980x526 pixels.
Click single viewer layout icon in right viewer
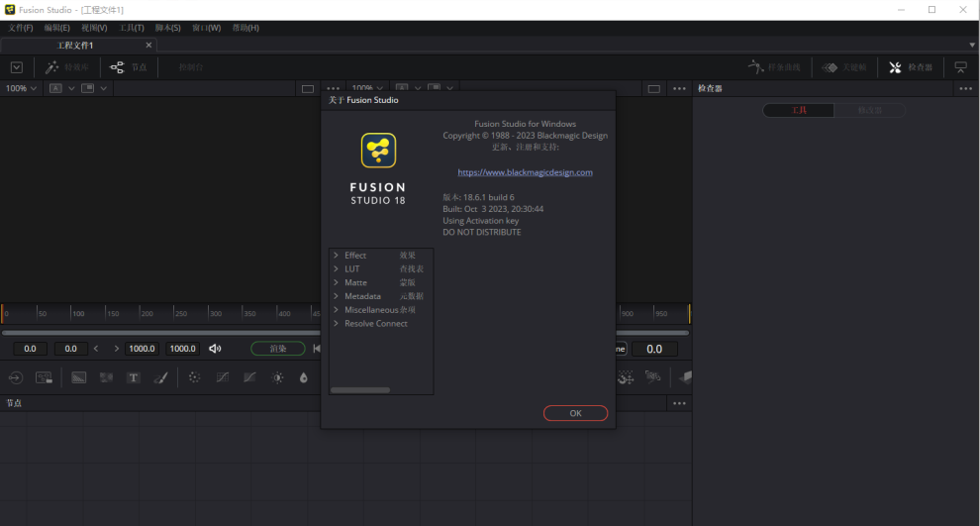[x=653, y=88]
